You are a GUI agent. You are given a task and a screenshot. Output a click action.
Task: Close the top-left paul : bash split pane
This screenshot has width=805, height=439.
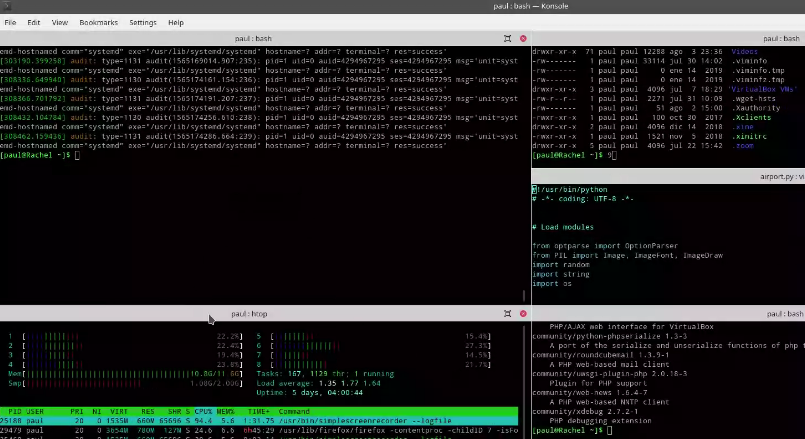[523, 39]
